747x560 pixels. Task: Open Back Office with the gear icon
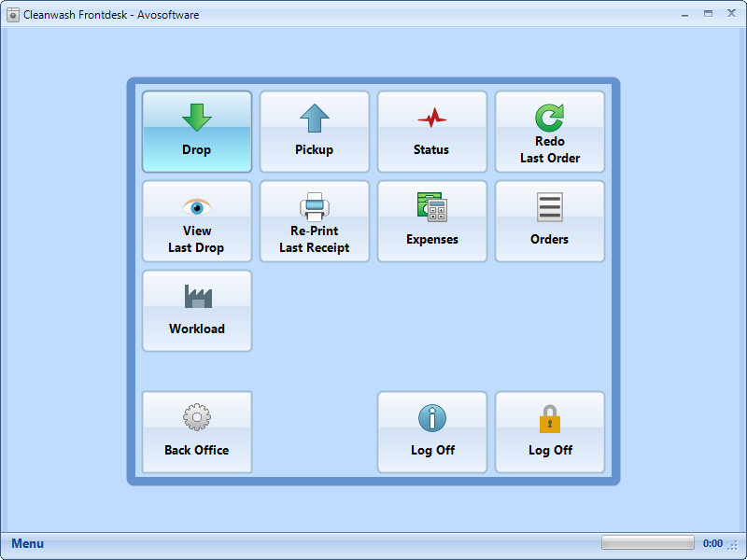pos(196,415)
